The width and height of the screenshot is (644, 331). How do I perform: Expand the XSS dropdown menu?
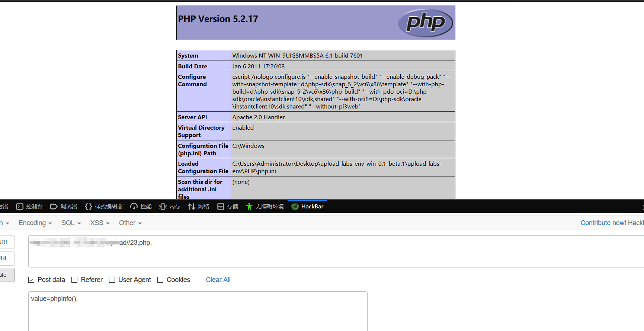[x=100, y=223]
